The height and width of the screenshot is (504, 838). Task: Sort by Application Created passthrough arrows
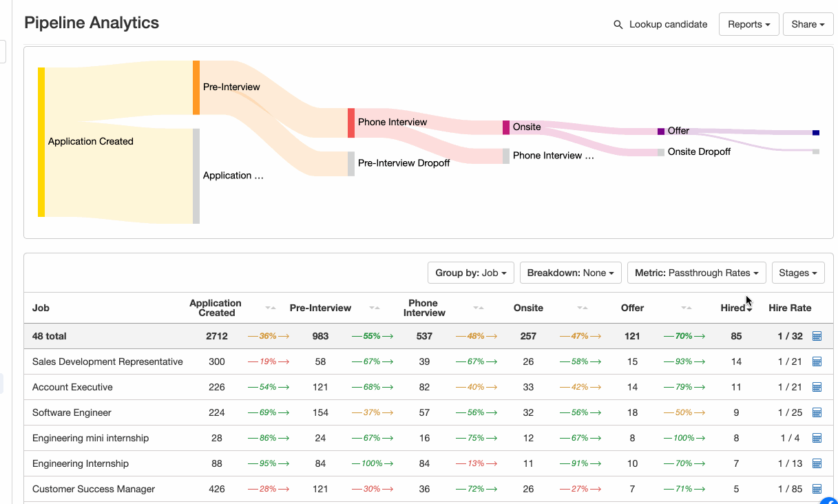pos(271,308)
